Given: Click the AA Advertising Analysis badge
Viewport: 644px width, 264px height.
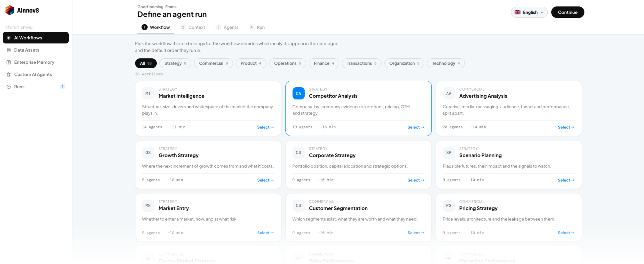Looking at the screenshot, I should tap(449, 93).
